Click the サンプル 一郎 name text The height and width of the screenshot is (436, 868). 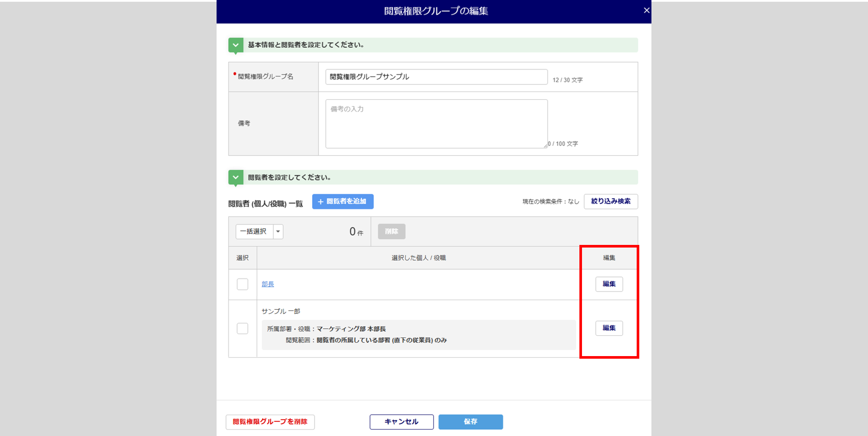(x=281, y=311)
